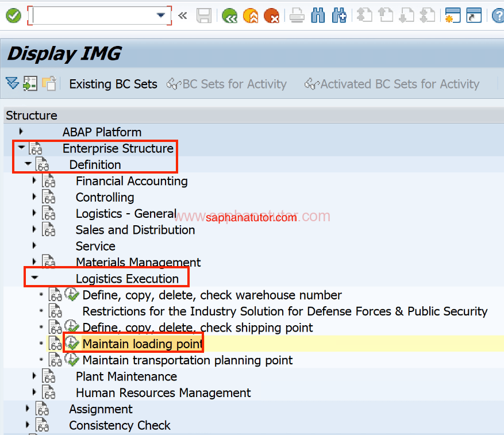This screenshot has height=435, width=504.
Task: Expand the Assignment node
Action: 28,409
